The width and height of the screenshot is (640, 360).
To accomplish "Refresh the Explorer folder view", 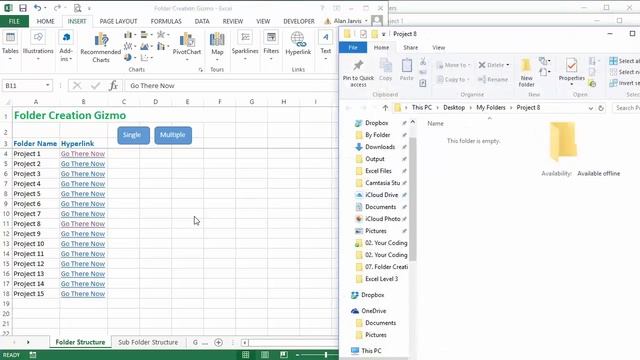I will coord(601,108).
